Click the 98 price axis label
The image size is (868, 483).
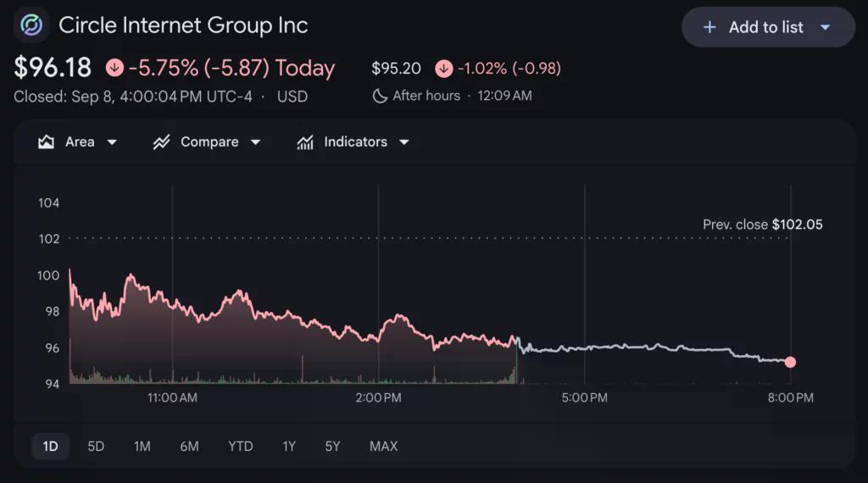52,312
